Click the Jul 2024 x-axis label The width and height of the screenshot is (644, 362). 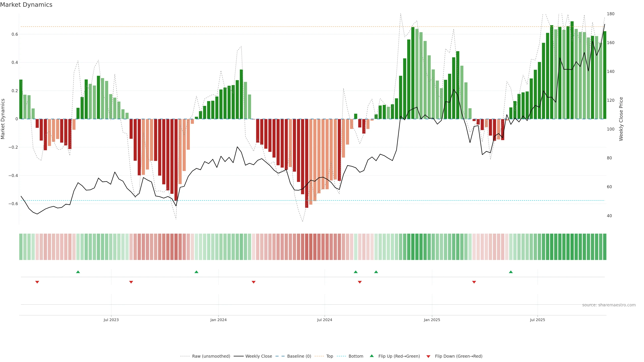(325, 320)
